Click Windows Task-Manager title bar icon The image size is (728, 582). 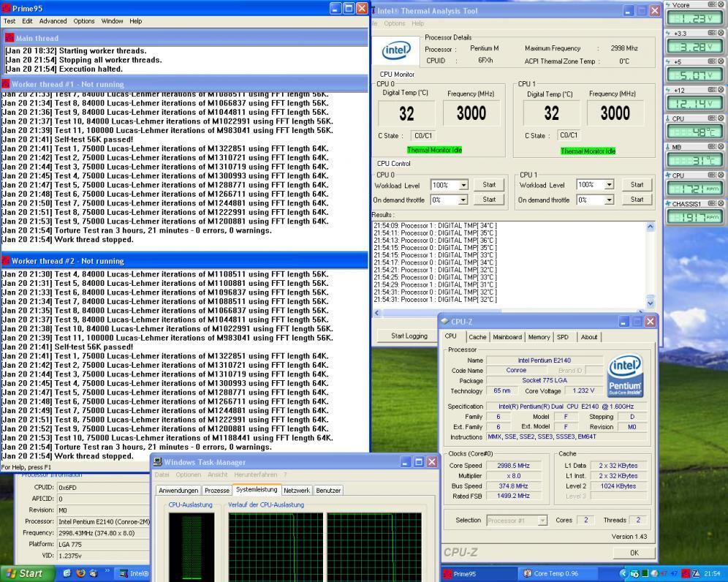pyautogui.click(x=157, y=461)
